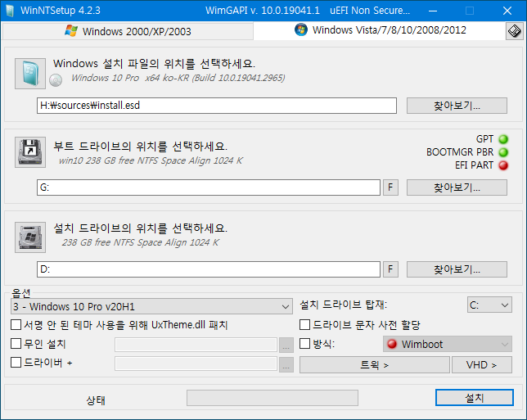Viewport: 527px width, 420px height.
Task: Click the boot drive floppy disk icon
Action: 30,152
